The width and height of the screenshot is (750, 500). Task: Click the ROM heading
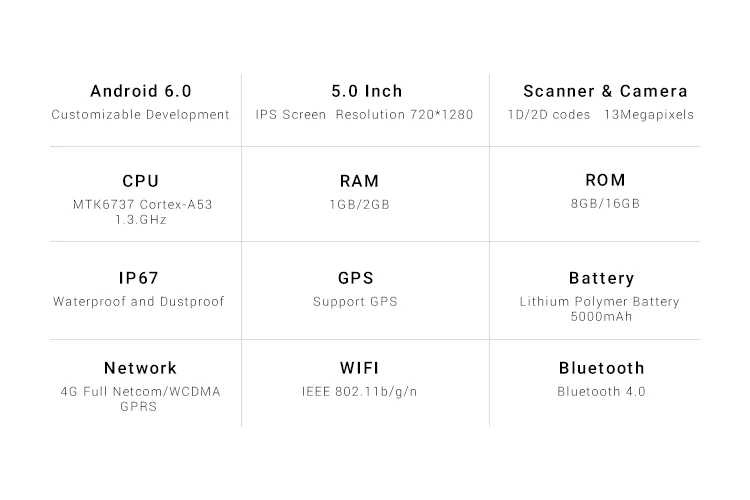[x=605, y=180]
